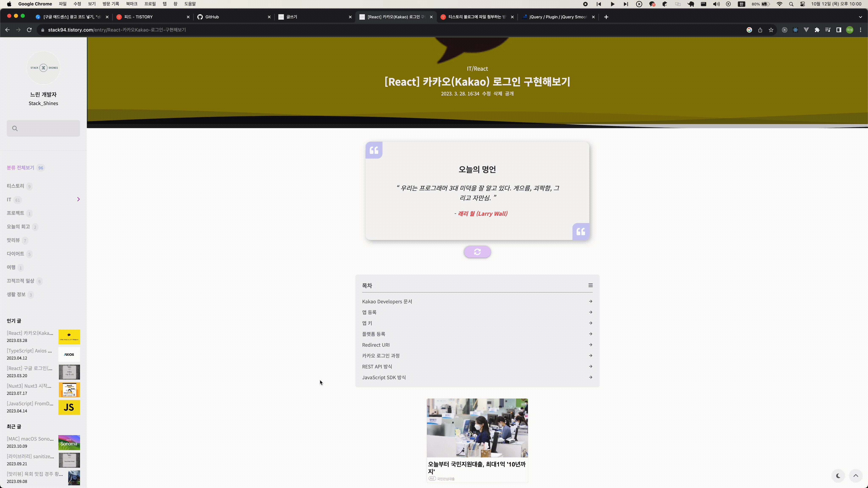Reload the page

[x=29, y=30]
